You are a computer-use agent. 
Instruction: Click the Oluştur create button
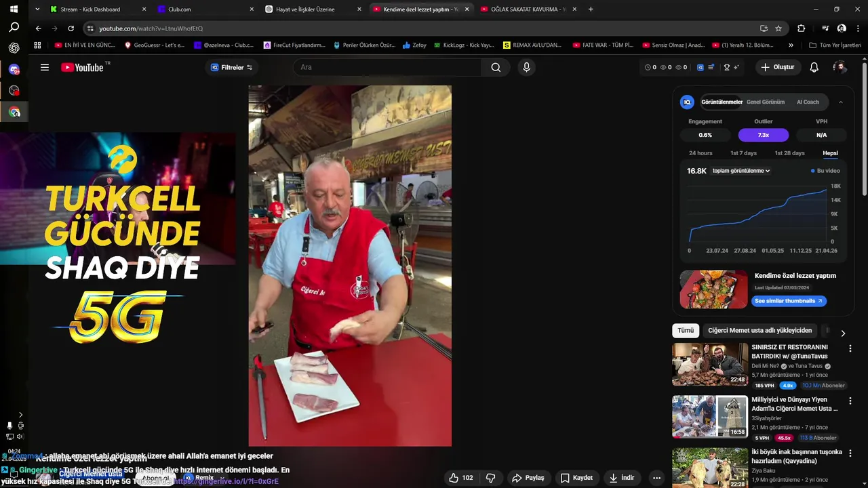777,67
